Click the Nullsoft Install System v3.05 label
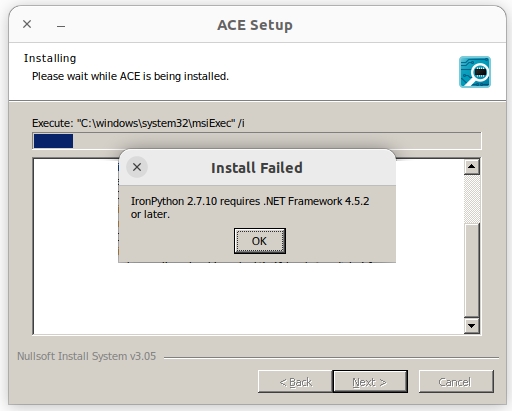The image size is (512, 411). [87, 356]
